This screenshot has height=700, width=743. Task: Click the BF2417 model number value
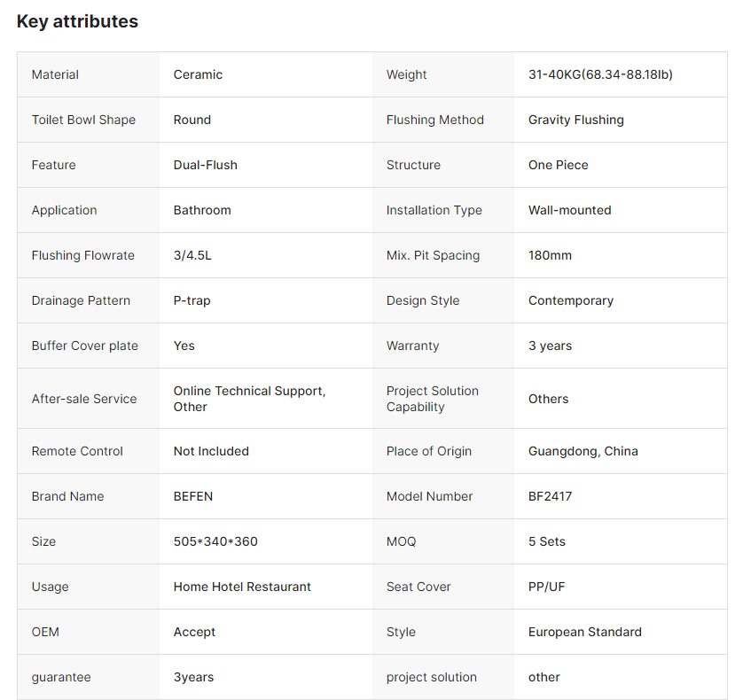coord(550,496)
